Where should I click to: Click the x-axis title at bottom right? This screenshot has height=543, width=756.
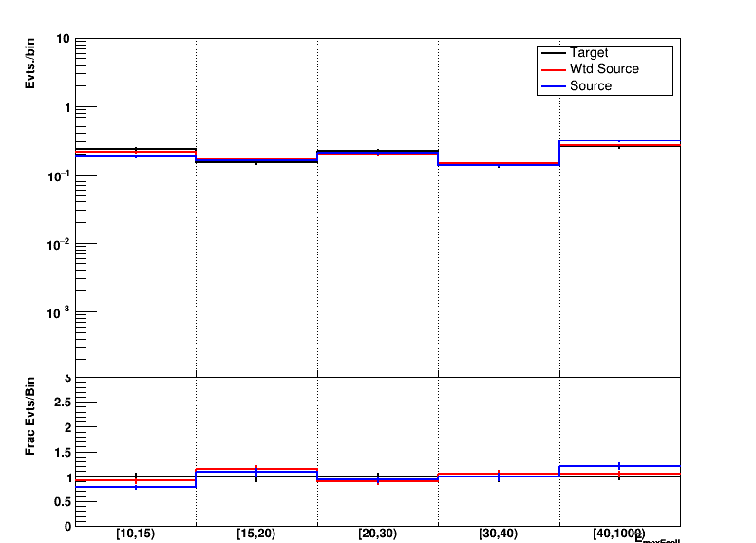[x=656, y=539]
